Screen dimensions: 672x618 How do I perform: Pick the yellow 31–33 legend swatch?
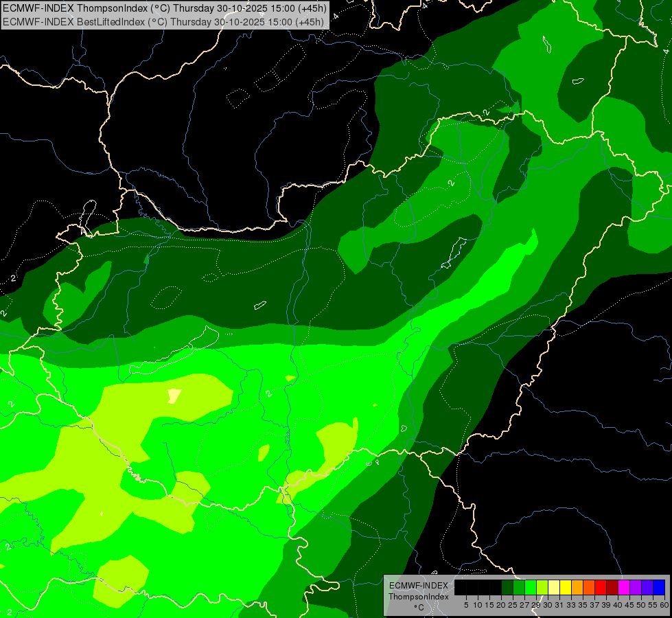(x=566, y=587)
